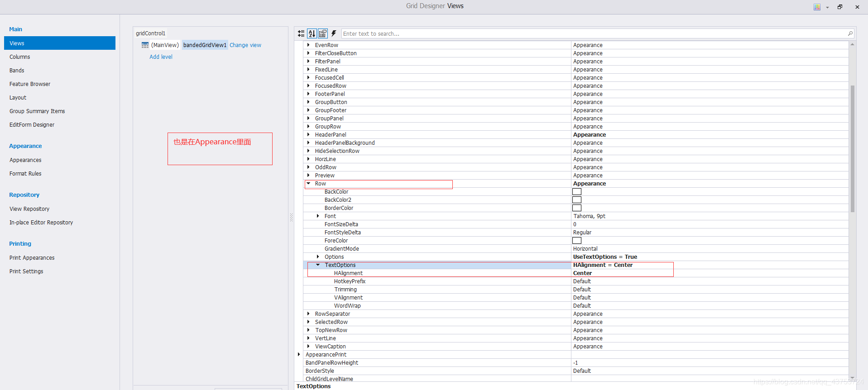
Task: Select the Trimming property row
Action: point(576,290)
